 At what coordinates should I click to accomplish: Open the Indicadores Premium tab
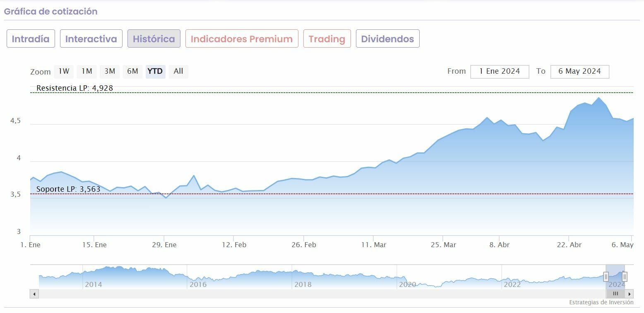coord(242,39)
